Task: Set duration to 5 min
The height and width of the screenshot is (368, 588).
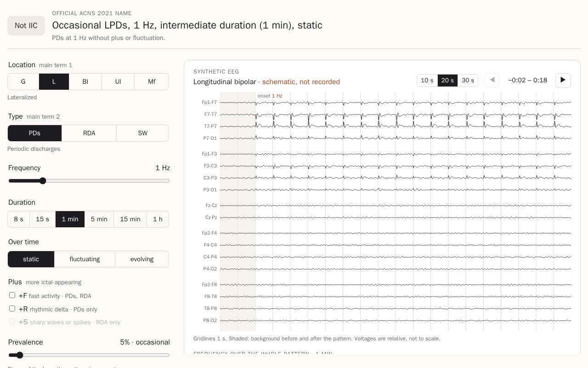Action: coord(99,219)
